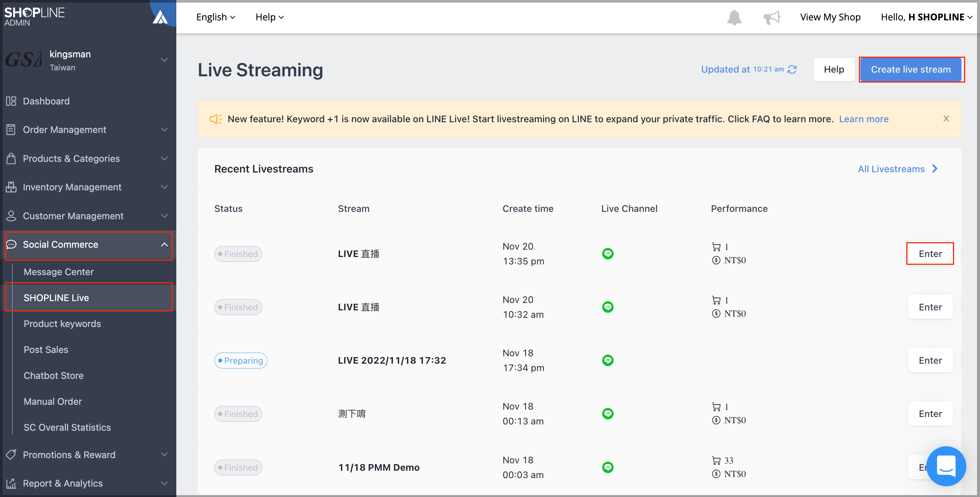Expand Promotions & Reward chevron
This screenshot has width=980, height=497.
(x=164, y=454)
